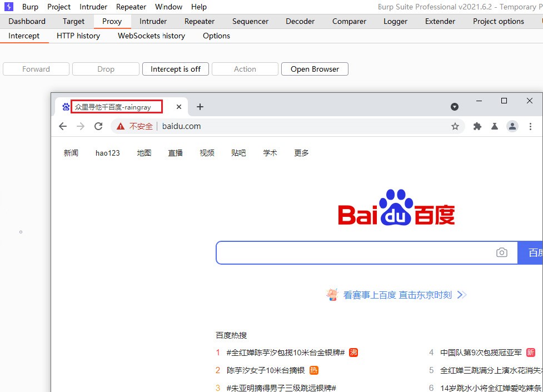The image size is (543, 392).
Task: Open trending topic 中国队第9次包揽冠亚军
Action: [481, 353]
